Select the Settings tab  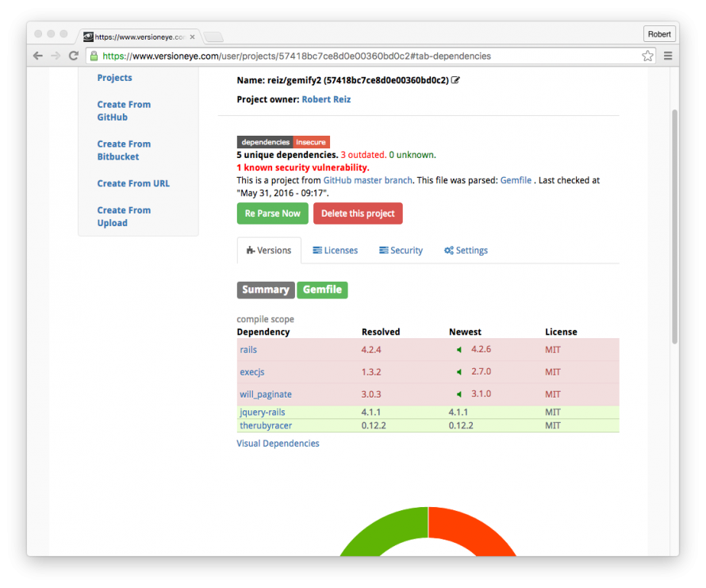(466, 251)
